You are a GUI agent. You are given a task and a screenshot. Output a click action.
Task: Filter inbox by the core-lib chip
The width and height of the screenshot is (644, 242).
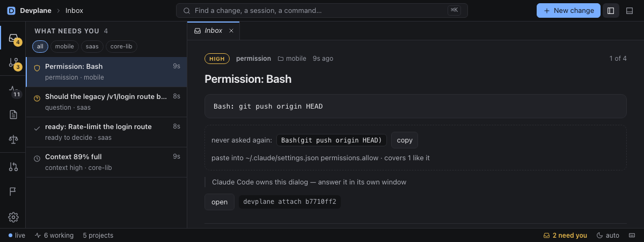click(x=121, y=46)
